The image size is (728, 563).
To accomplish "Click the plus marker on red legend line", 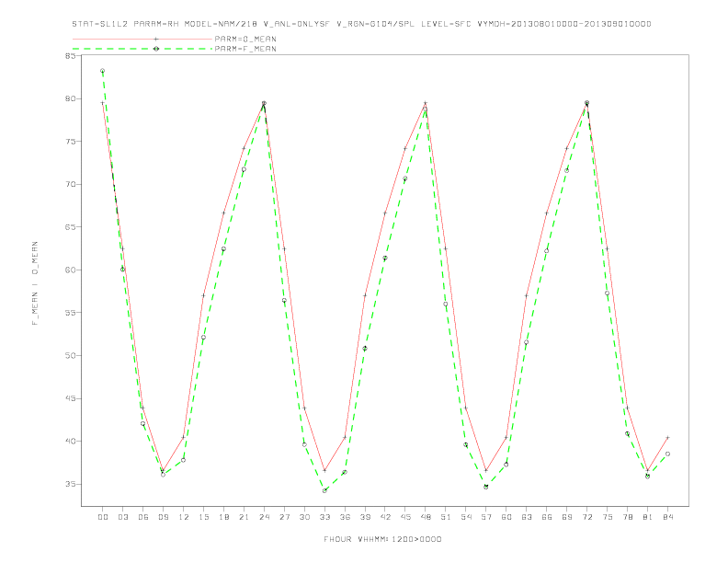I will coord(156,39).
